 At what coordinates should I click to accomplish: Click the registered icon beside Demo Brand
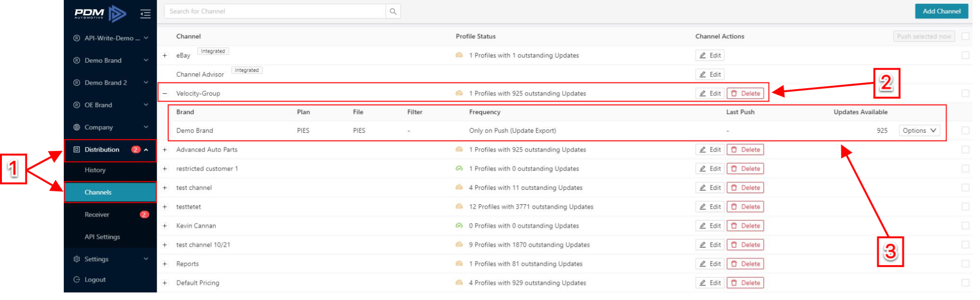click(x=77, y=60)
